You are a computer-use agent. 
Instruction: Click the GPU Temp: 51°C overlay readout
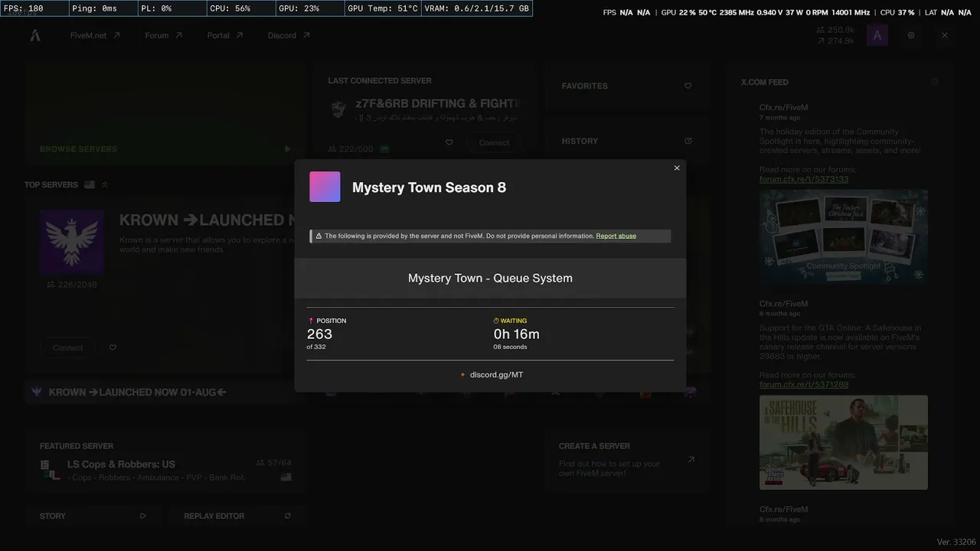pos(383,8)
